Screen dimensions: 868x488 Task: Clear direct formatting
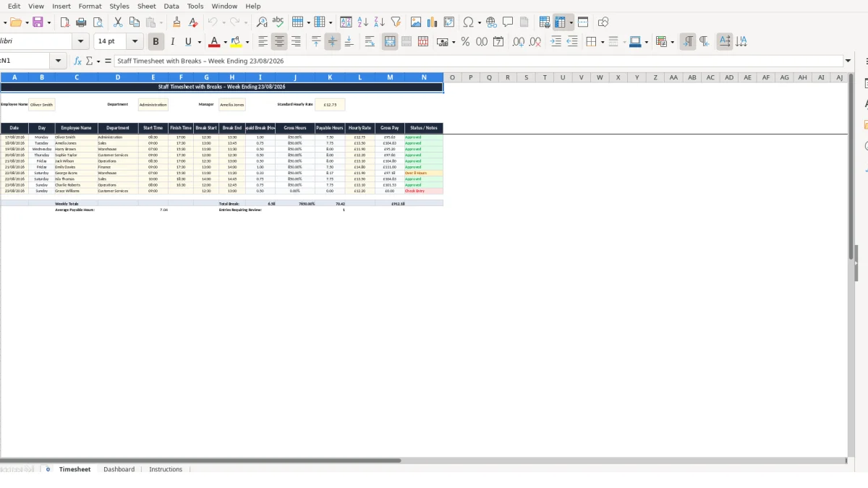[x=193, y=22]
